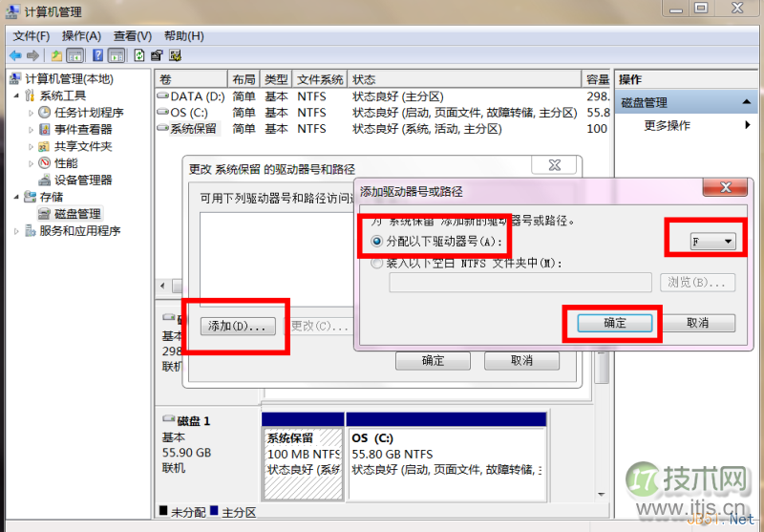764x532 pixels.
Task: Click the Disk Management tree icon
Action: [44, 213]
